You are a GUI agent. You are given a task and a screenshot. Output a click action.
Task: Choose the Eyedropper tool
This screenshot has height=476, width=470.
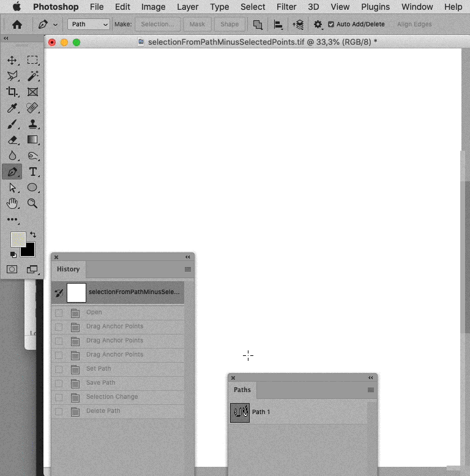coord(12,108)
